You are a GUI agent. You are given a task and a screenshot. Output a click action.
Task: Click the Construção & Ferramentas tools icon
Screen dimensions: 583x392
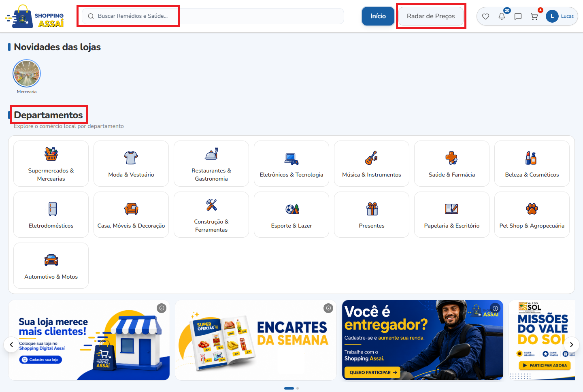tap(211, 205)
